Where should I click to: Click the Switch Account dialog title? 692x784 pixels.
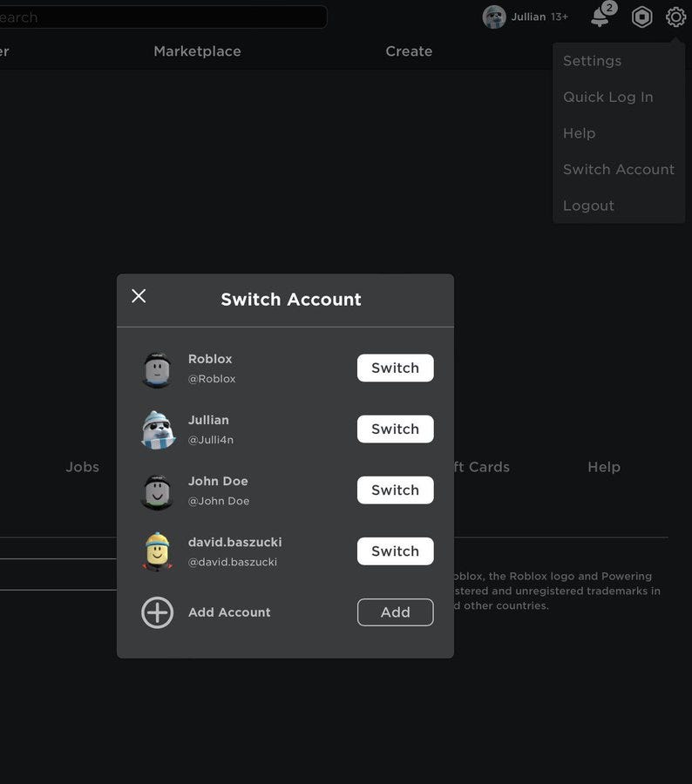tap(291, 300)
